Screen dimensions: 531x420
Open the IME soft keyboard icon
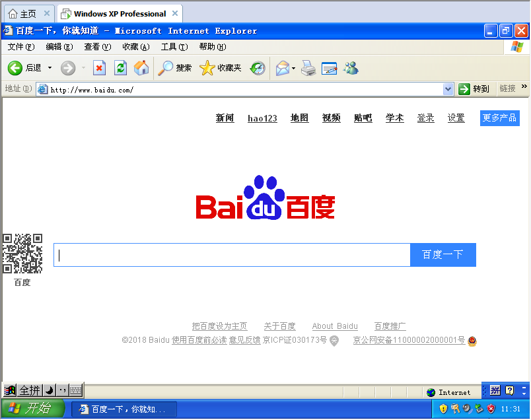(76, 390)
